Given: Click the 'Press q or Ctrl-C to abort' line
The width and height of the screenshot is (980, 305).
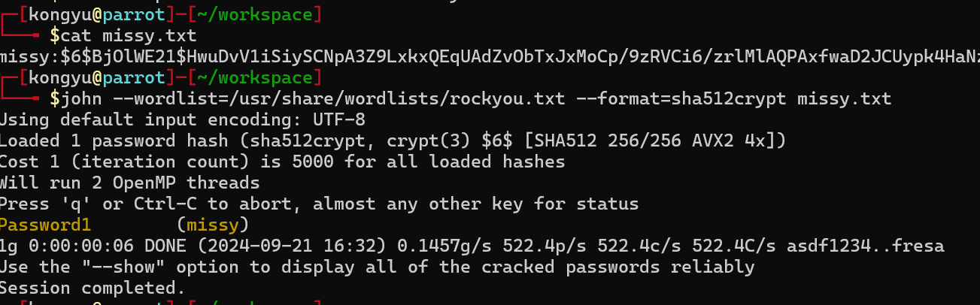Looking at the screenshot, I should click(319, 203).
